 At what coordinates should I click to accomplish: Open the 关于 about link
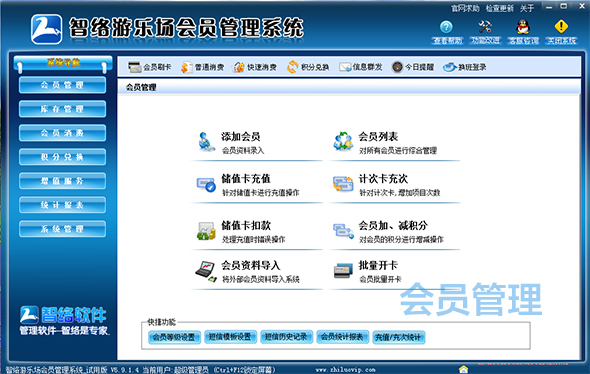(527, 8)
